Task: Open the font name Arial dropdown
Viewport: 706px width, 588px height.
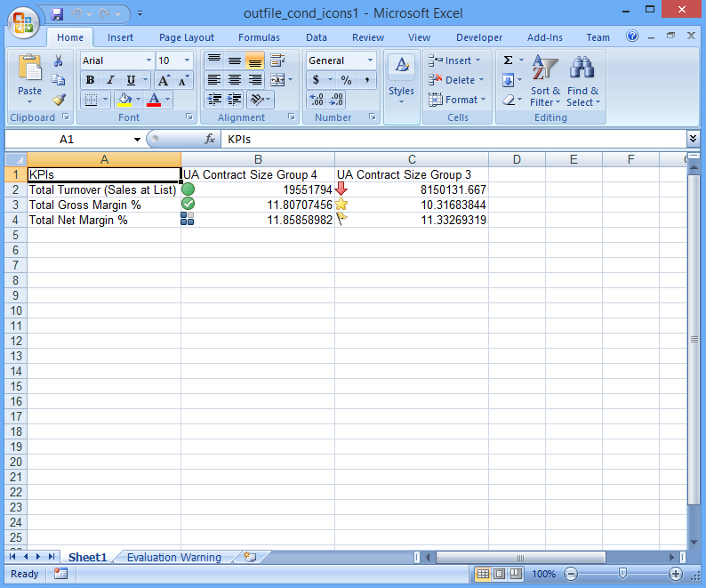Action: [148, 60]
